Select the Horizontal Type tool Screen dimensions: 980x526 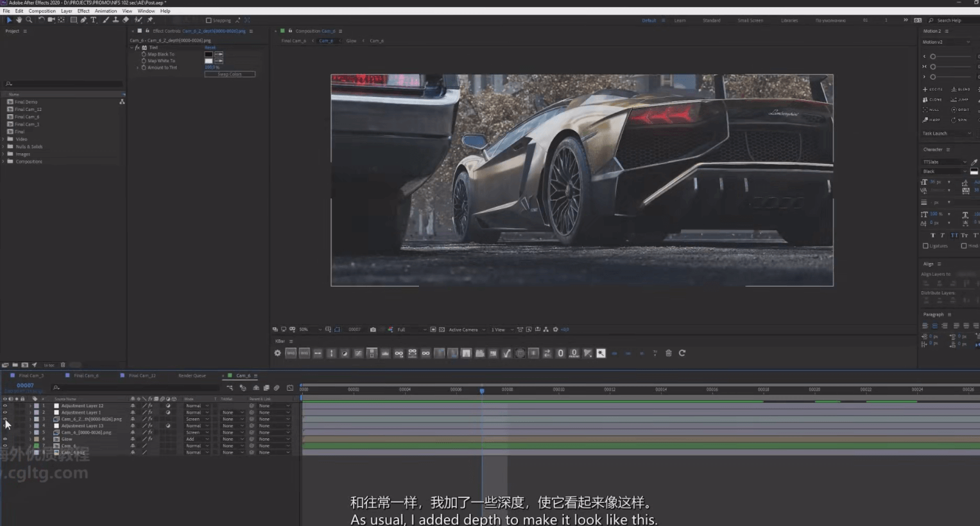(x=94, y=20)
